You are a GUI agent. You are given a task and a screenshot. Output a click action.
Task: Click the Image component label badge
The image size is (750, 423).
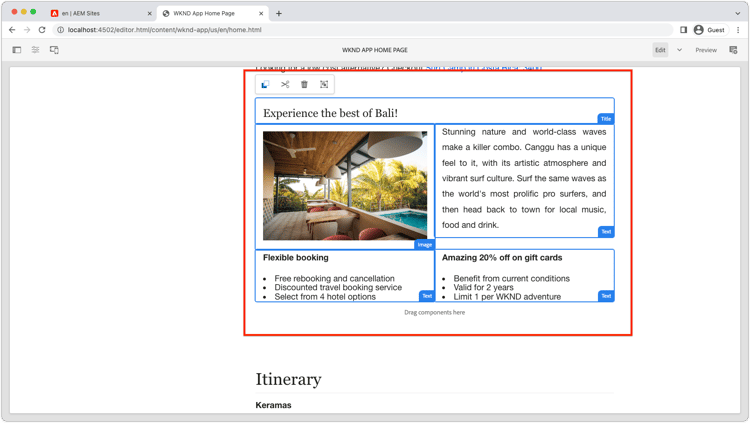424,245
